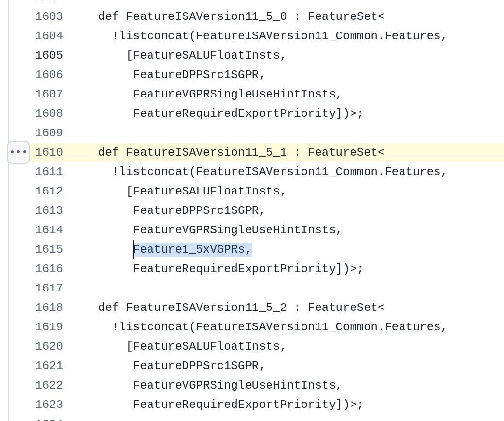
Task: Click FeatureISAVersion11_5_1 definition name
Action: 206,152
